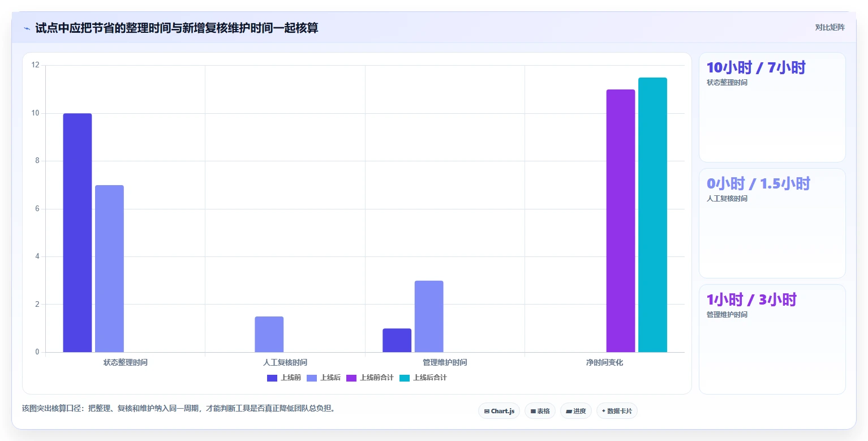Click the y-axis tick label 8
The height and width of the screenshot is (441, 868).
click(37, 161)
